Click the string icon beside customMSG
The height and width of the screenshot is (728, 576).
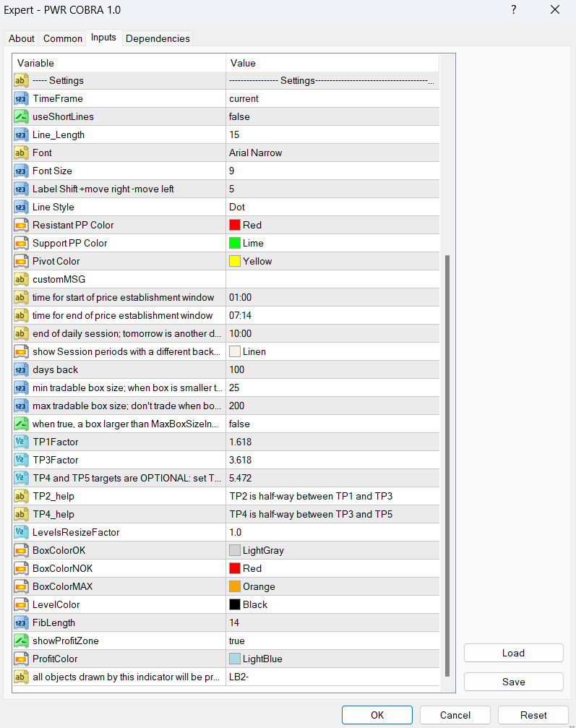coord(21,279)
